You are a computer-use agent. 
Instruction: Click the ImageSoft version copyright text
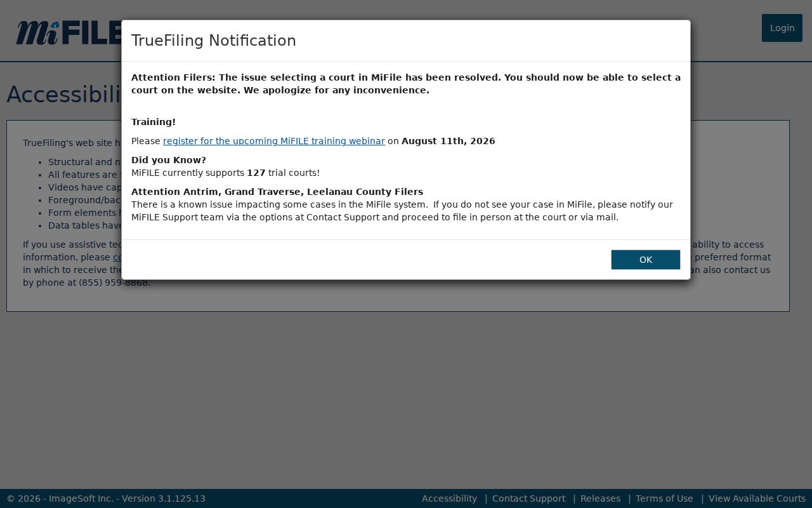106,498
